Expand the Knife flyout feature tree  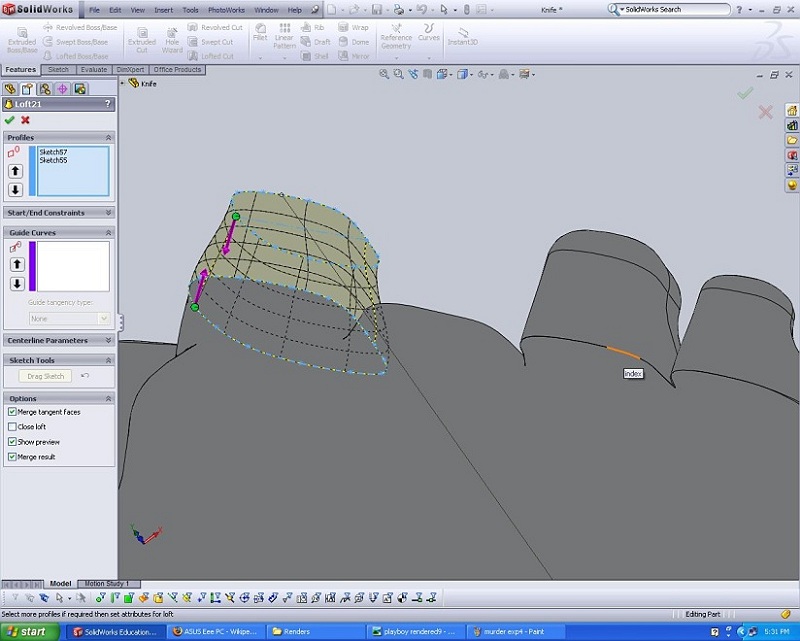click(x=123, y=83)
